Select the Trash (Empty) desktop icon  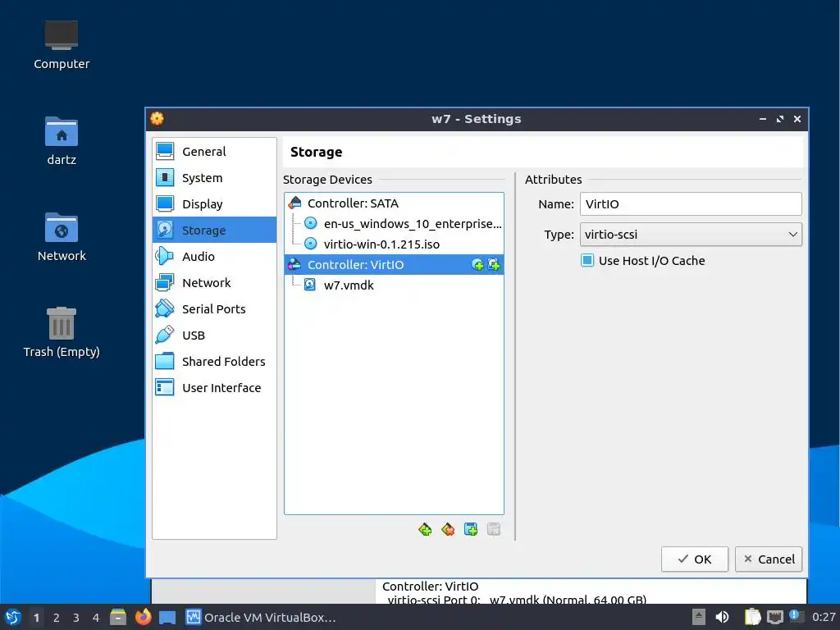coord(62,332)
